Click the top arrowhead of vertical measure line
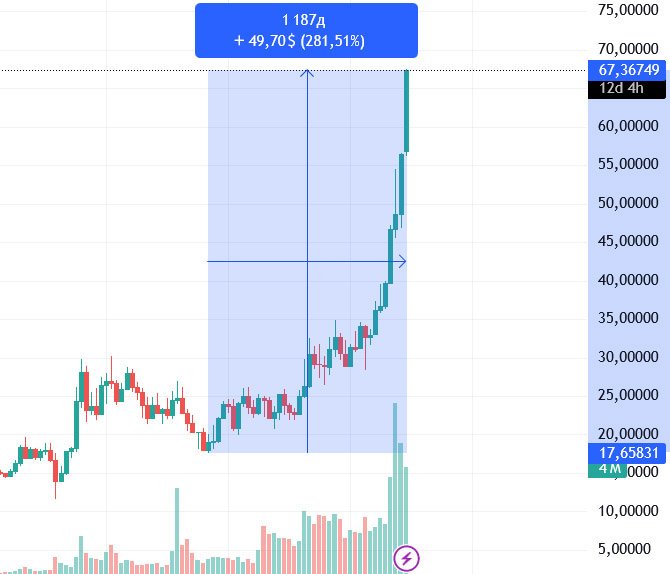Viewport: 670px width, 574px height. 307,72
